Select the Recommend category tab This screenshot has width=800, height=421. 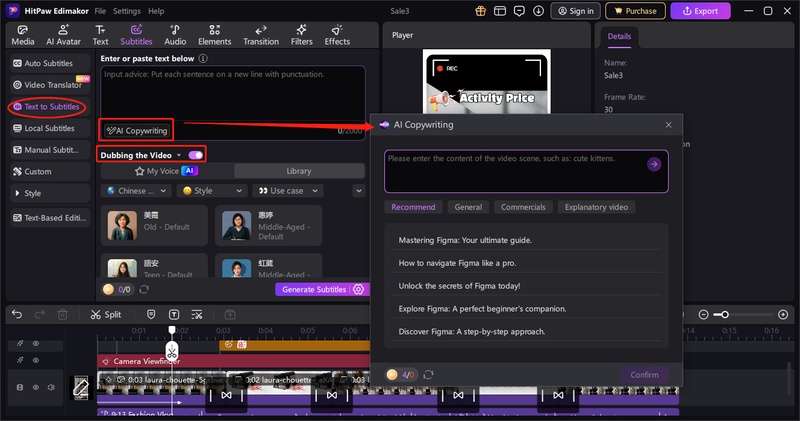point(413,207)
